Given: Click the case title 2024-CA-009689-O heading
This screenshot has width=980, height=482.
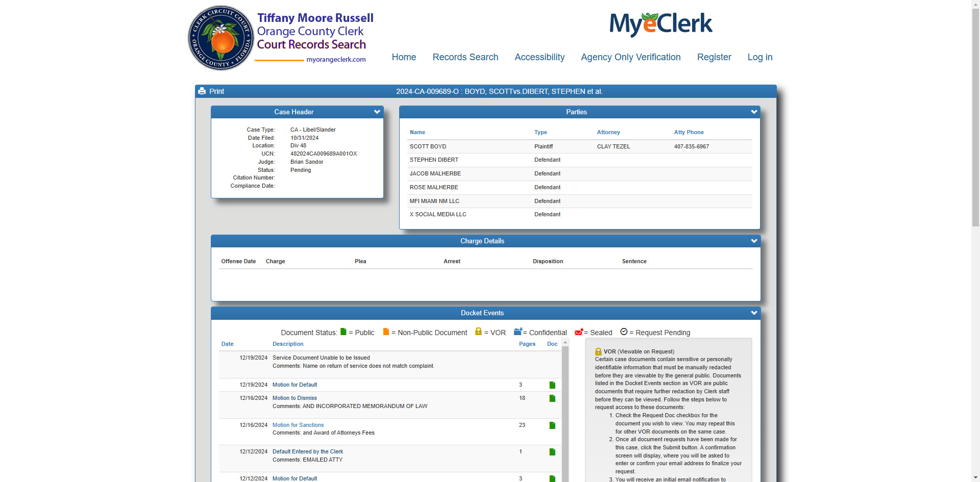Looking at the screenshot, I should pos(499,91).
